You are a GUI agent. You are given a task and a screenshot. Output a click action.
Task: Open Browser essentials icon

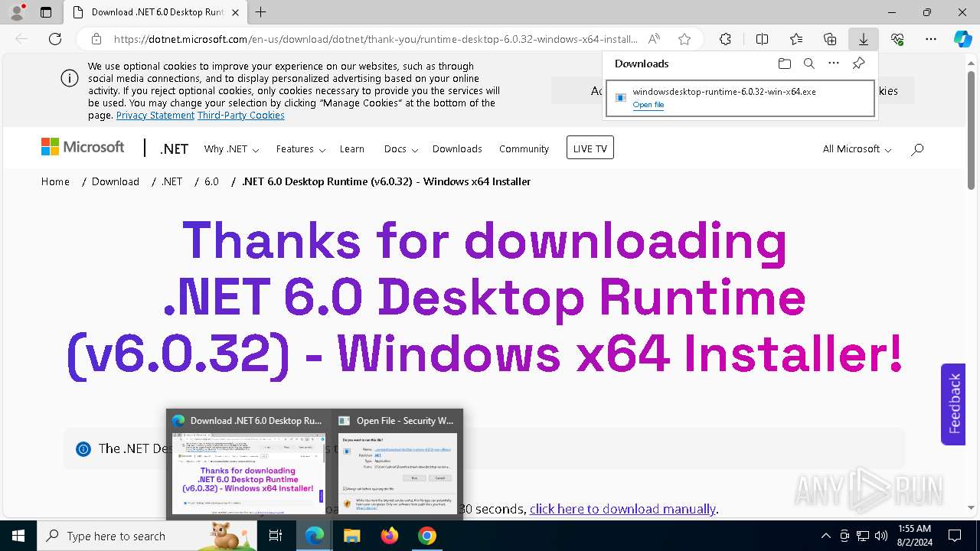[897, 39]
